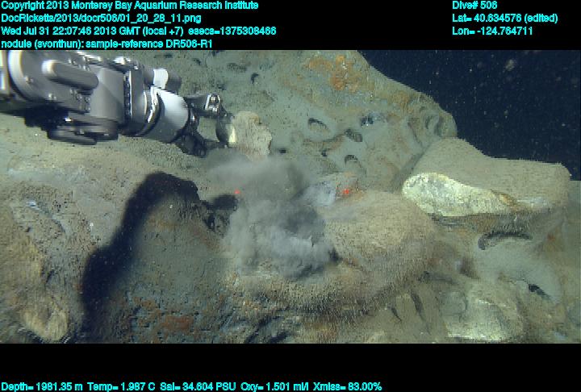Click the 'nodule (svonthun): sample-reference DR508-R1' annotation

pyautogui.click(x=107, y=44)
